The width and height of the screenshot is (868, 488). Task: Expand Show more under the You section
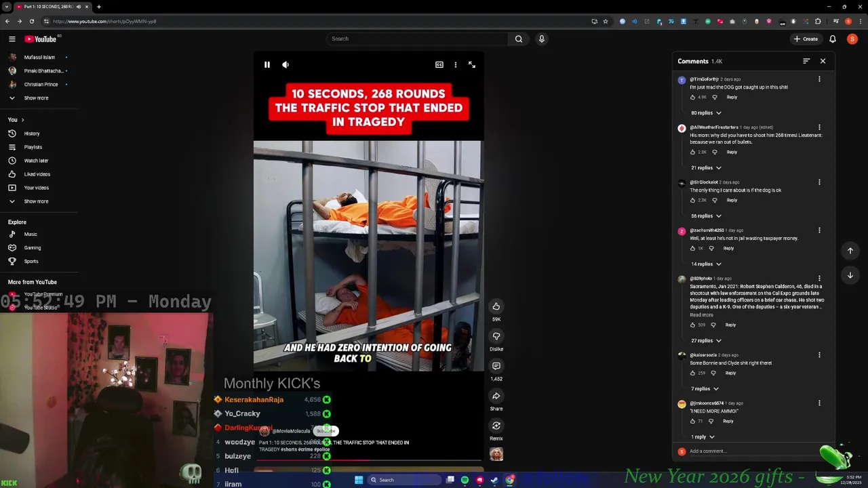pos(36,201)
